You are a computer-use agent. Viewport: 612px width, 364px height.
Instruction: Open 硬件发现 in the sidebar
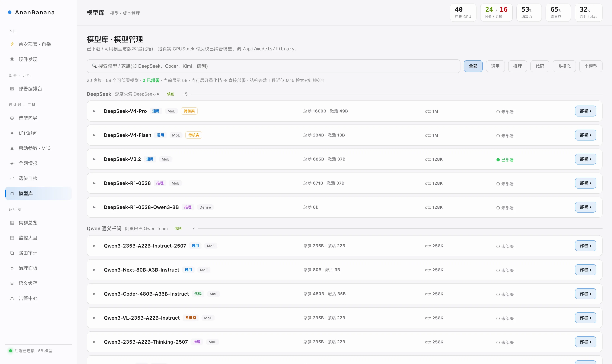(38, 59)
